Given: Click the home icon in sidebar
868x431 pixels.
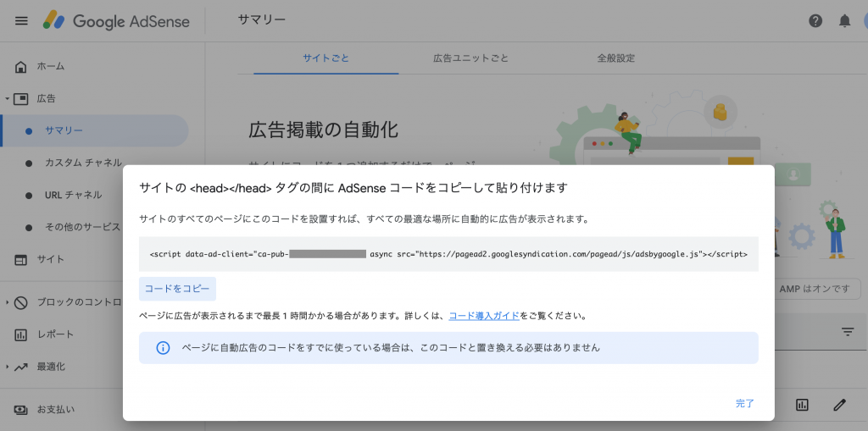Looking at the screenshot, I should (x=21, y=67).
